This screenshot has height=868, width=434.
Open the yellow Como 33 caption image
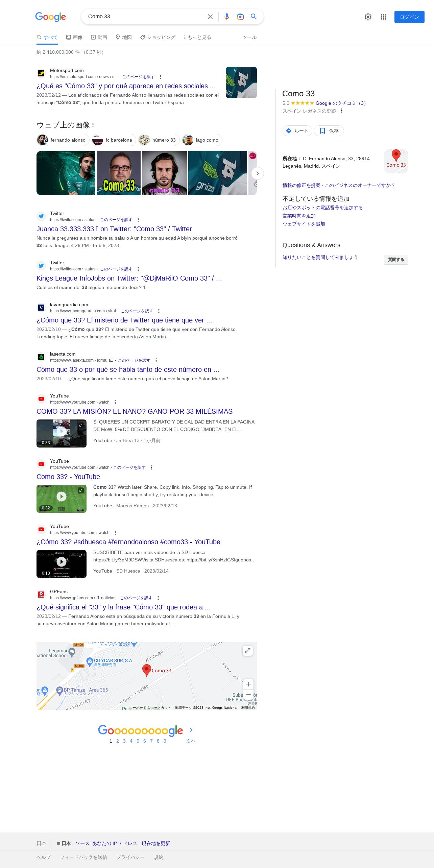(119, 173)
